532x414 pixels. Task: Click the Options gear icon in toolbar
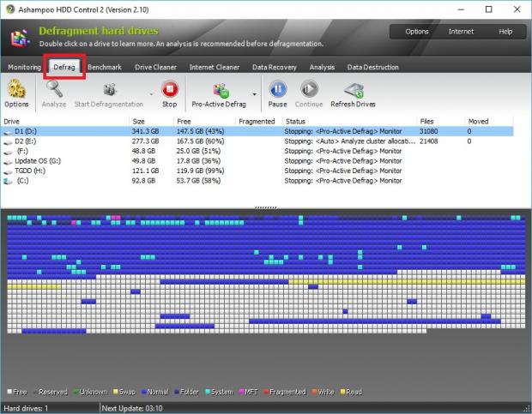pos(16,89)
